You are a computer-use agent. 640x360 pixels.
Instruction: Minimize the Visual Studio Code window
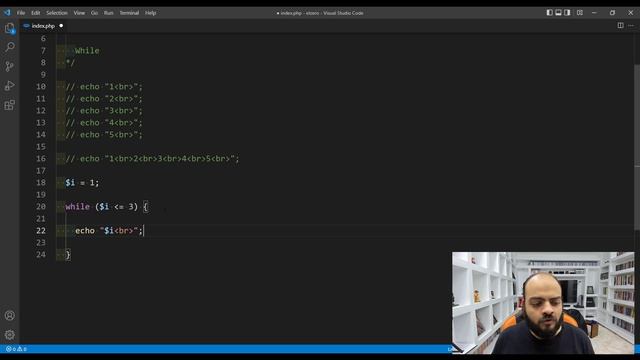point(594,13)
